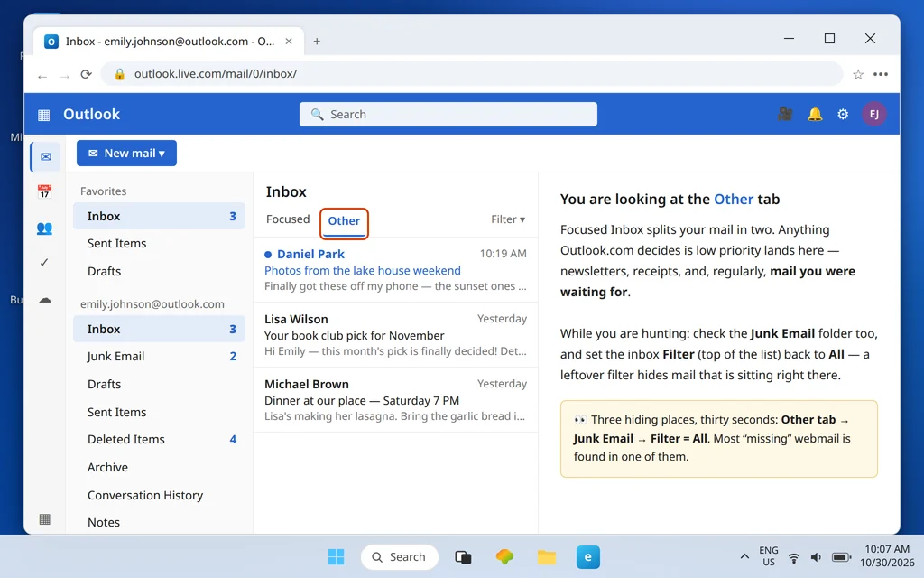Viewport: 924px width, 578px height.
Task: Open Outlook settings gear
Action: [x=844, y=114]
